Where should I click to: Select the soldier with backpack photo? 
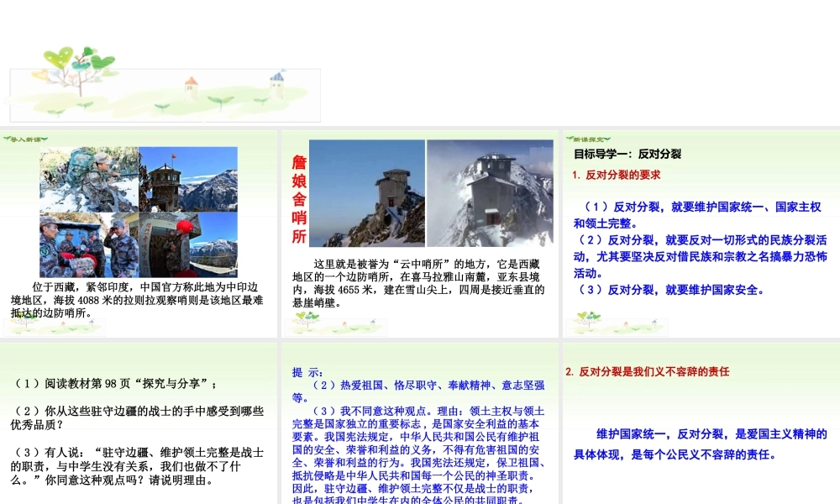click(88, 179)
